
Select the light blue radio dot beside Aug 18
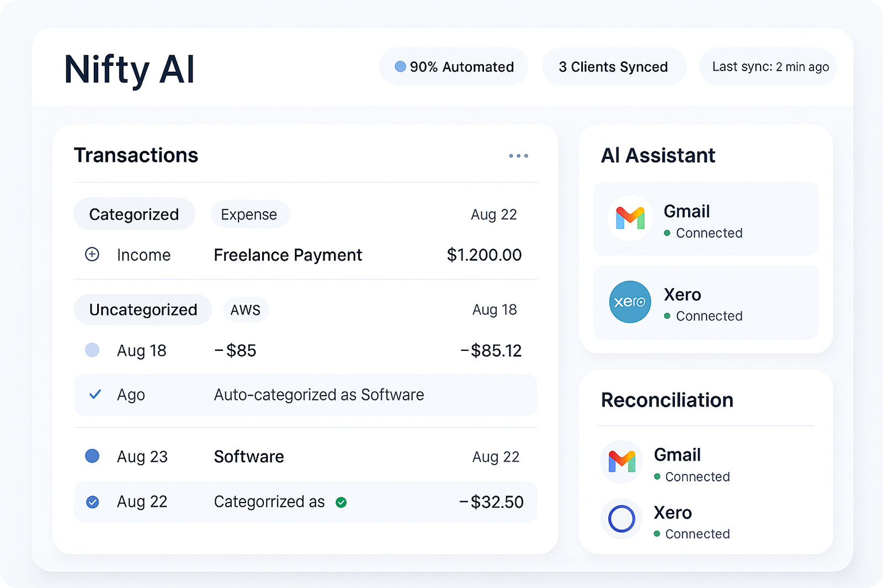pyautogui.click(x=92, y=350)
